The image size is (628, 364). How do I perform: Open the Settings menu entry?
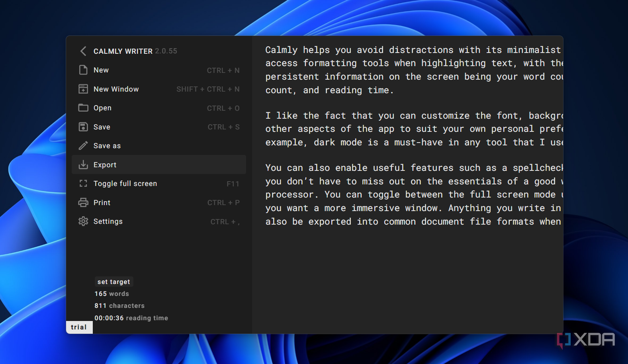coord(159,221)
